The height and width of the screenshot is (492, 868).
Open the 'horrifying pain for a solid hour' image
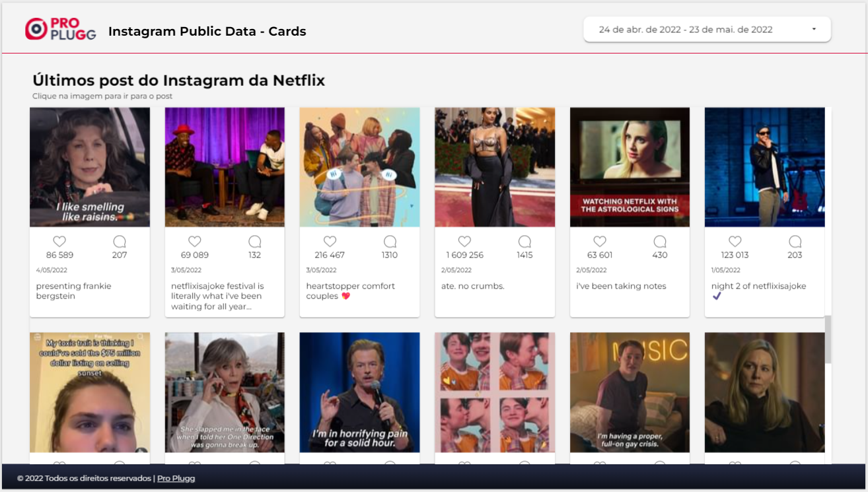359,392
